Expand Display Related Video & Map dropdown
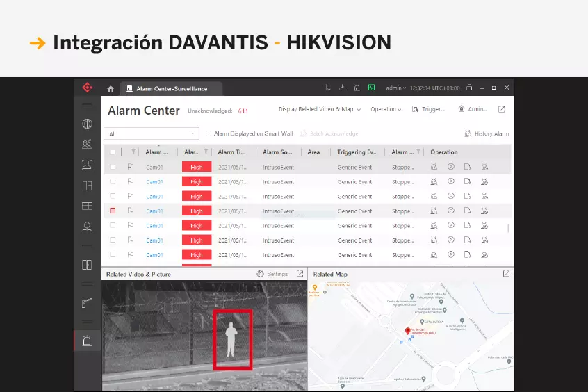 click(x=320, y=109)
